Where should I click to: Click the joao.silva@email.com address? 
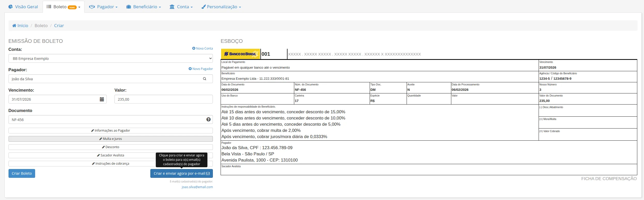pos(197,187)
